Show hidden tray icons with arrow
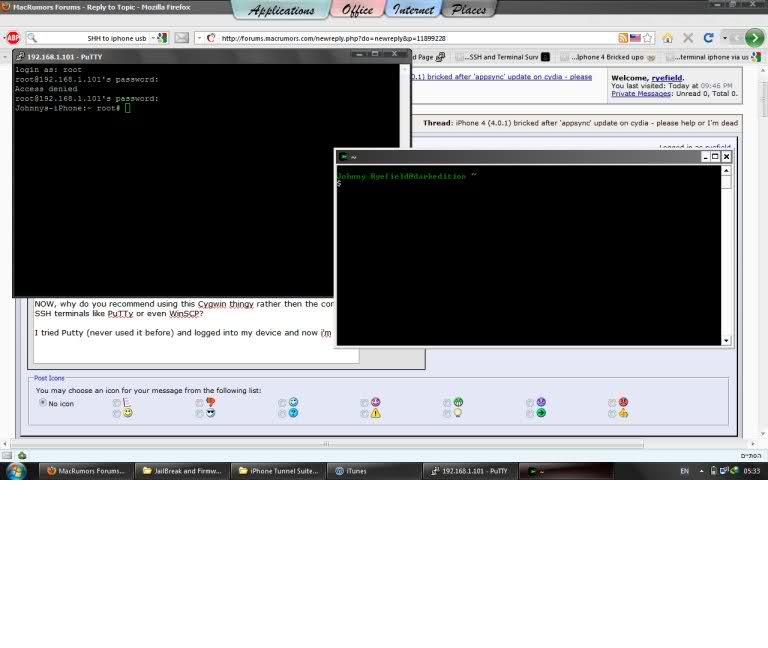 click(701, 471)
